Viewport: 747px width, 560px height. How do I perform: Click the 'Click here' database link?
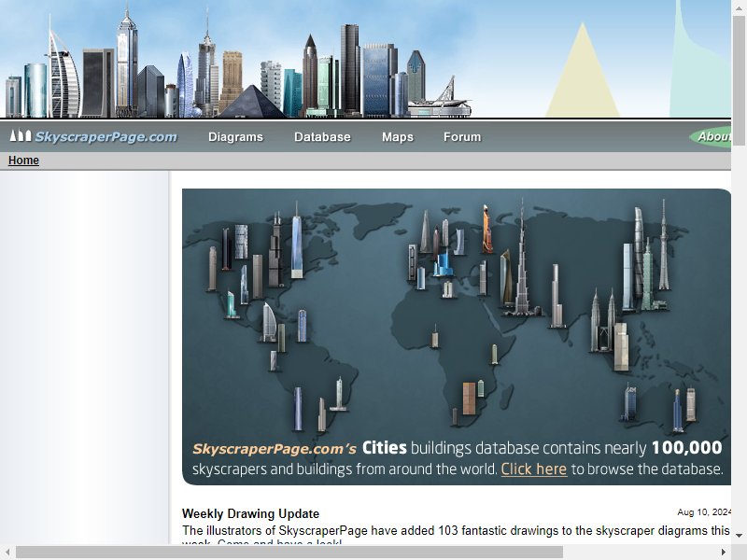pos(533,469)
